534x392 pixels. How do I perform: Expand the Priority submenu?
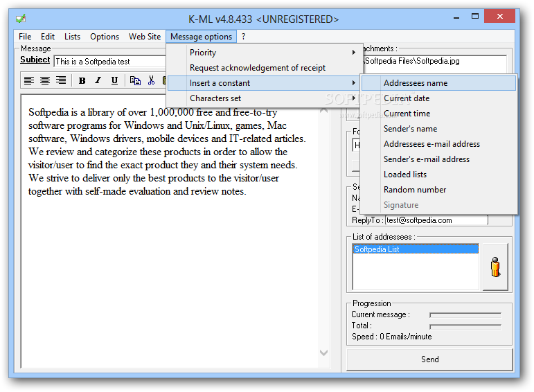point(264,53)
